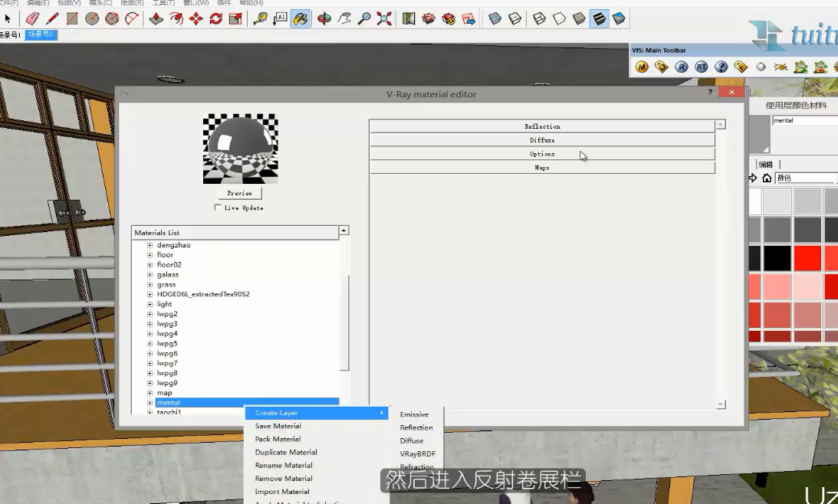Click Rename Material in context menu
The width and height of the screenshot is (838, 504).
point(284,466)
